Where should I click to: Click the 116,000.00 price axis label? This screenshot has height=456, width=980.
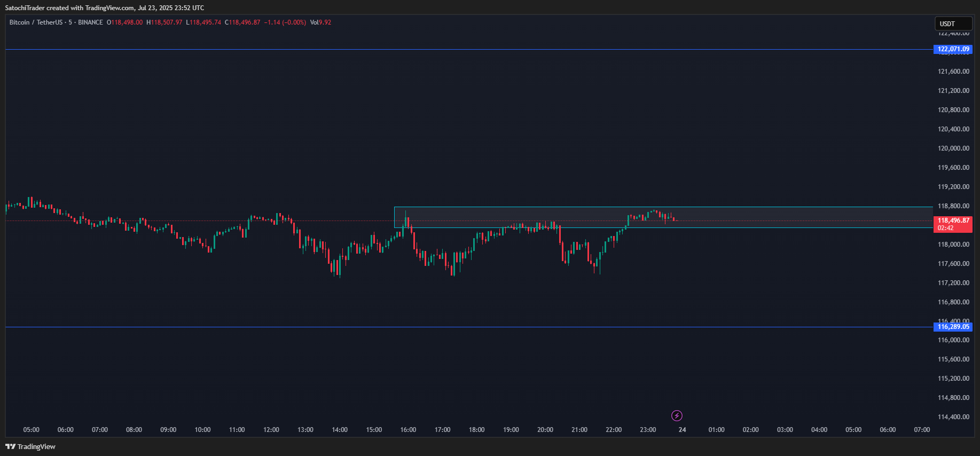coord(953,340)
